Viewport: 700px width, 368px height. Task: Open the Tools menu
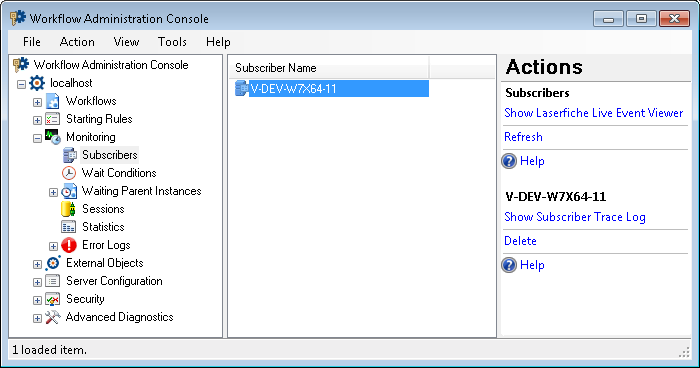click(x=172, y=42)
